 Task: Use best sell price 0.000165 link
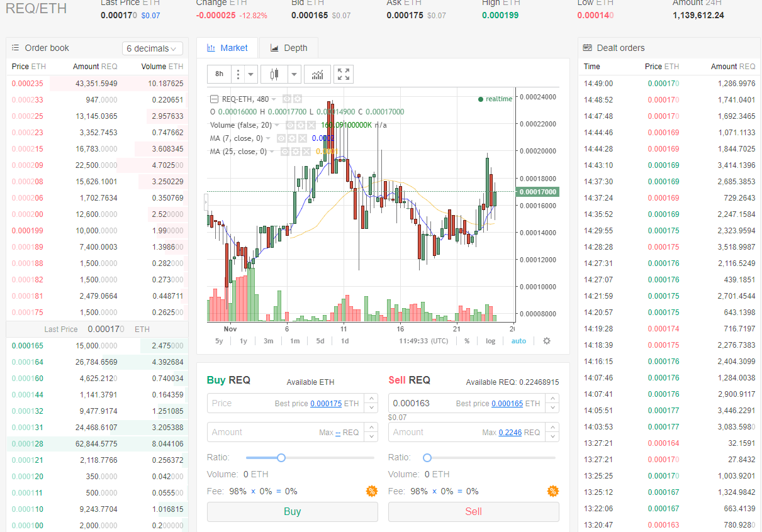[x=507, y=404]
